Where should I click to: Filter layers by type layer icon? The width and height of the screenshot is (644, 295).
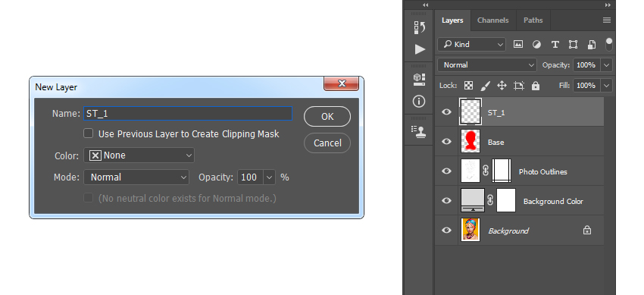[x=555, y=45]
